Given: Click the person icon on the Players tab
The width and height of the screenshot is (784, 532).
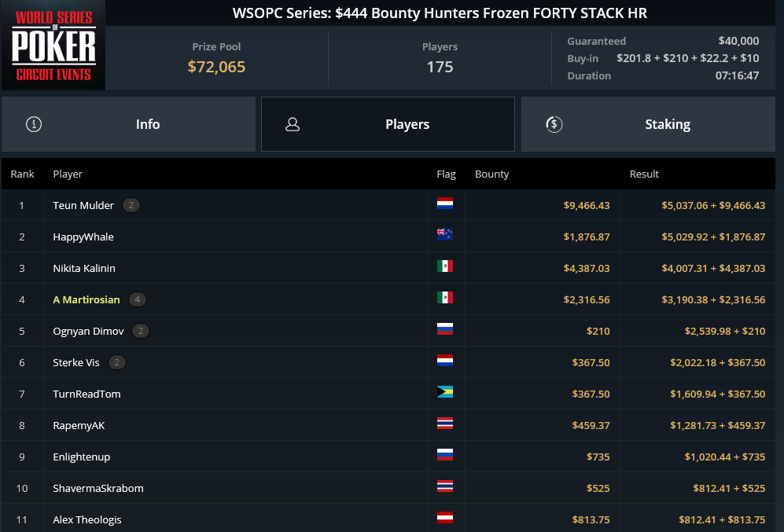Looking at the screenshot, I should tap(293, 124).
